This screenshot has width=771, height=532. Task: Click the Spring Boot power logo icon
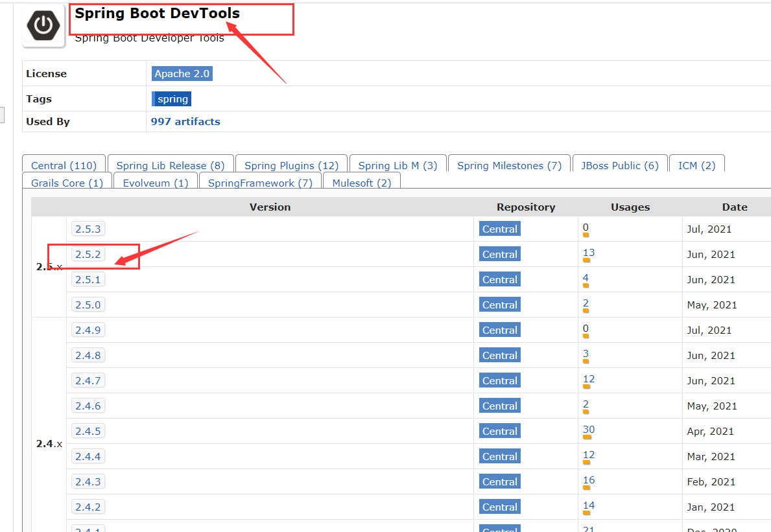click(43, 25)
